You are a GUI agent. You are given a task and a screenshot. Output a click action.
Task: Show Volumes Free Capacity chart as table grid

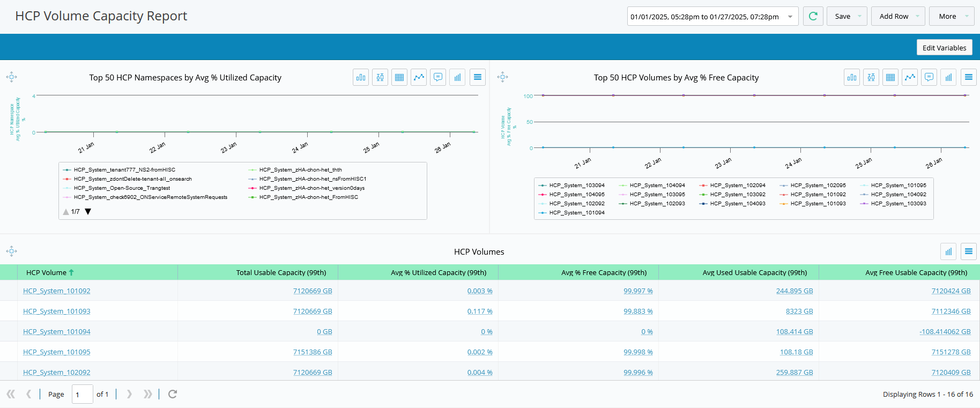[890, 77]
